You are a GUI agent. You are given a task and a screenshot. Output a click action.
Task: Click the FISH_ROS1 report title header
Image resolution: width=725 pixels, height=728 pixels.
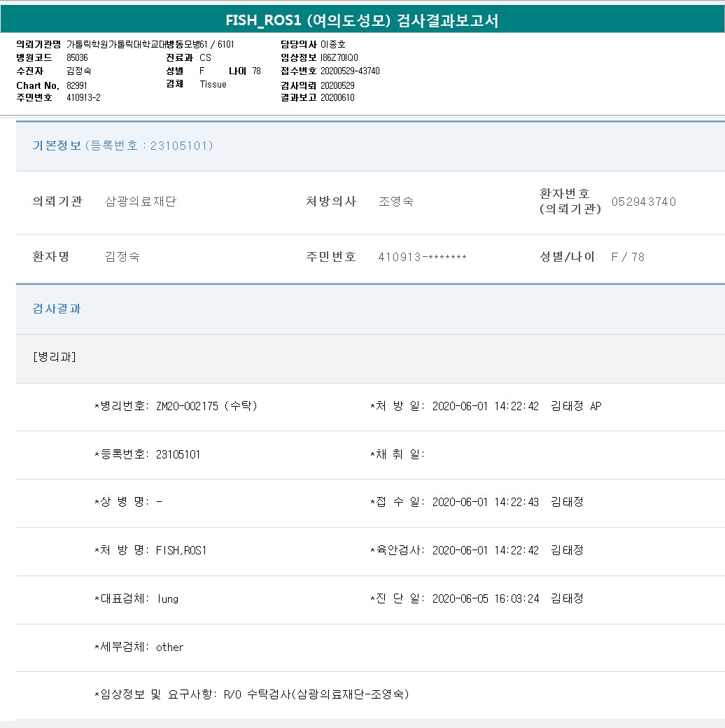pyautogui.click(x=362, y=20)
